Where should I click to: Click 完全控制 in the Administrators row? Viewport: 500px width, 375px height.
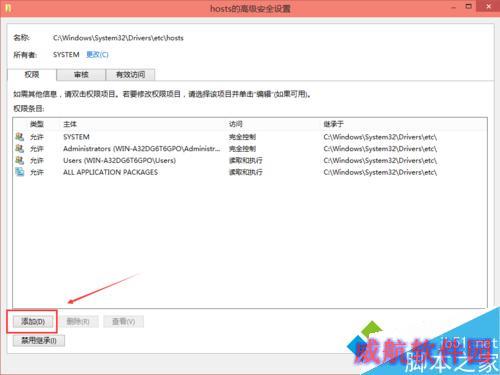242,149
